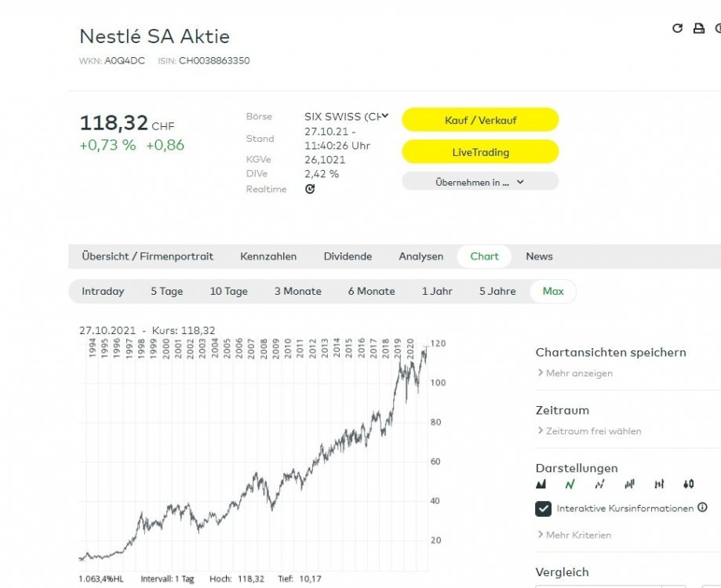This screenshot has height=588, width=721.
Task: Select the candlestick chart display icon
Action: click(x=688, y=485)
